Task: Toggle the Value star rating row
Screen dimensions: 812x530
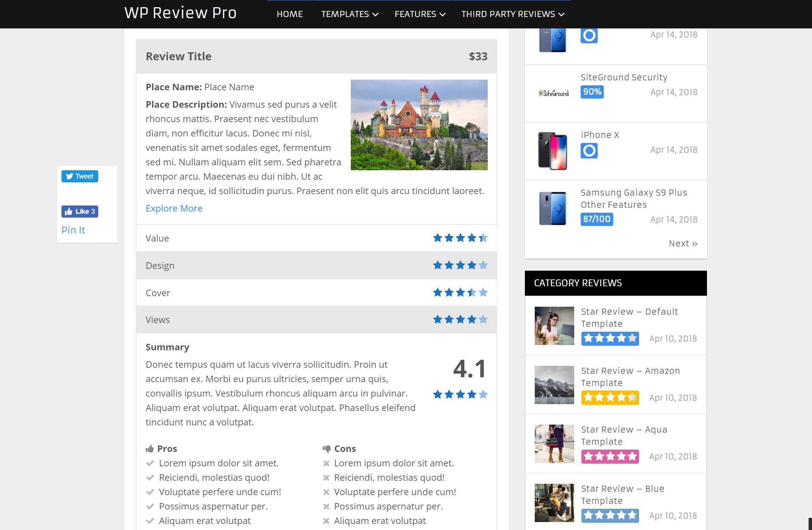Action: coord(316,238)
